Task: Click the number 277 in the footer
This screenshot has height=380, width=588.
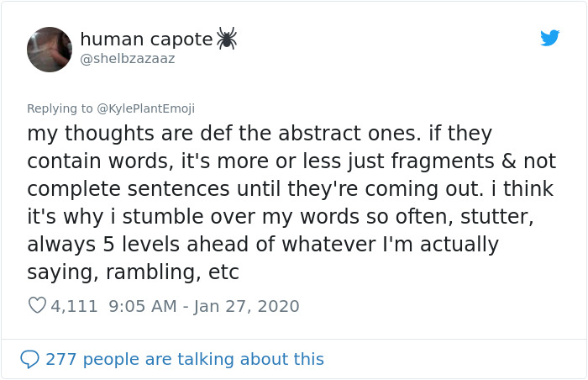Action: pos(61,359)
